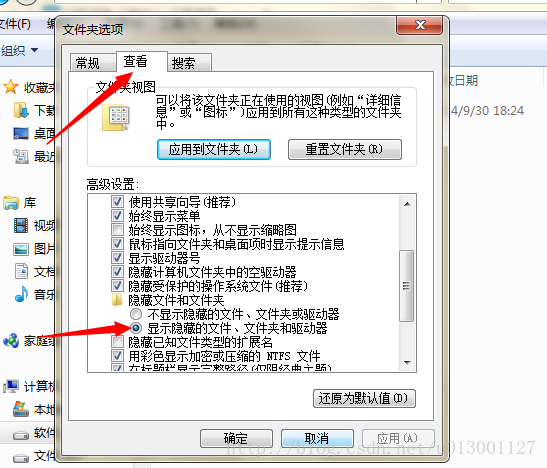Enable 始终显示图标,从不显示缩略图 checkbox
The image size is (547, 468).
coord(117,229)
